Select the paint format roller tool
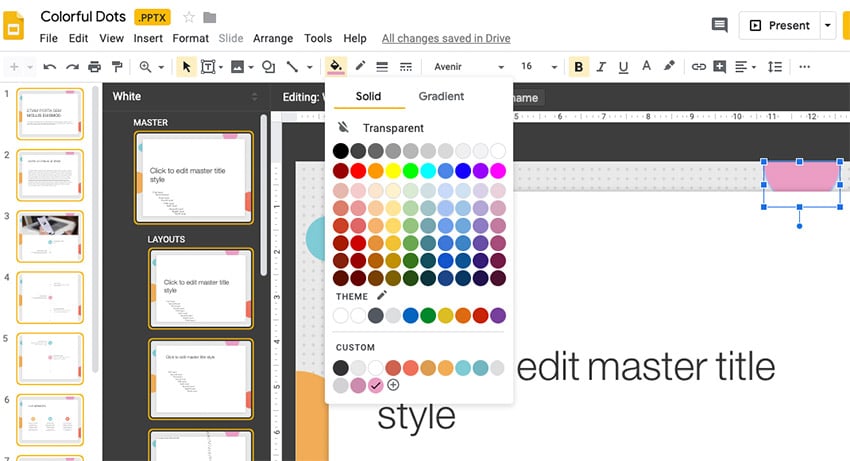850x461 pixels. click(117, 67)
